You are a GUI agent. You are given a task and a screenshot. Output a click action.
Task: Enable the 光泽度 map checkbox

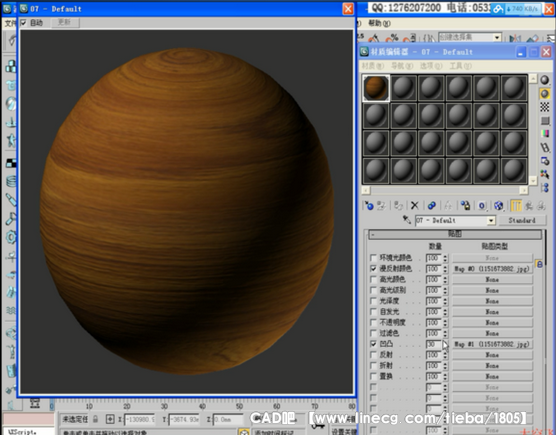click(x=373, y=301)
